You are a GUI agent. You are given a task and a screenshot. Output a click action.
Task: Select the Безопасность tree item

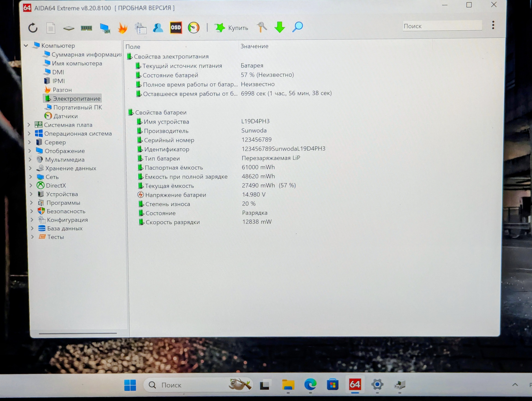coord(62,211)
